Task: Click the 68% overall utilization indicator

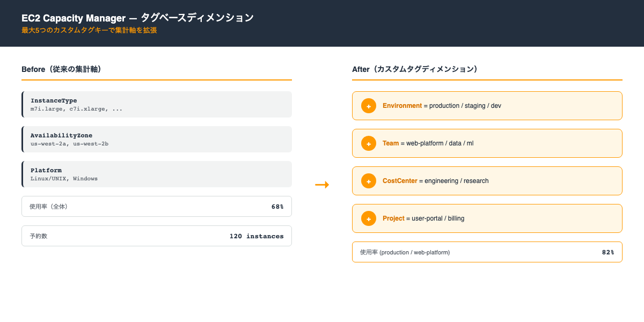Action: 279,206
